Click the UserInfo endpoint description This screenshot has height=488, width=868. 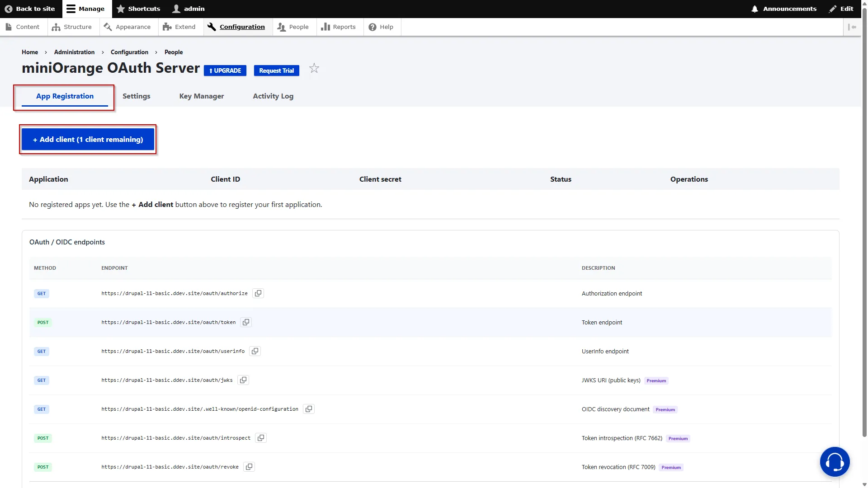[605, 351]
